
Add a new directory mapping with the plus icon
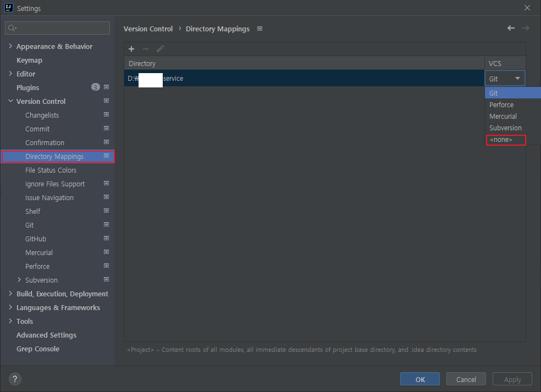pos(131,49)
